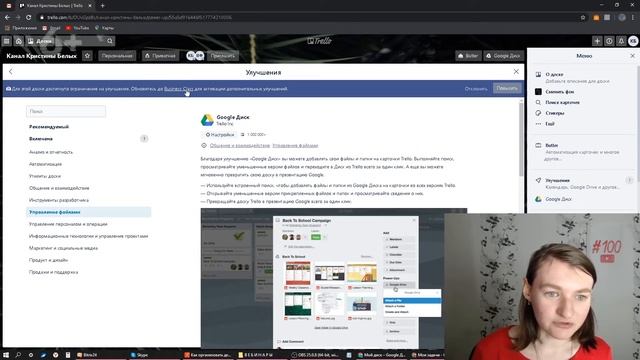Open Google Диск button in board header
This screenshot has width=640, height=360.
pyautogui.click(x=503, y=56)
